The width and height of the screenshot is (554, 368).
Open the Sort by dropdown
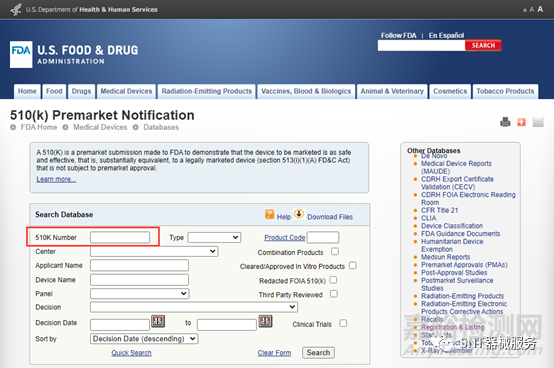[x=144, y=339]
